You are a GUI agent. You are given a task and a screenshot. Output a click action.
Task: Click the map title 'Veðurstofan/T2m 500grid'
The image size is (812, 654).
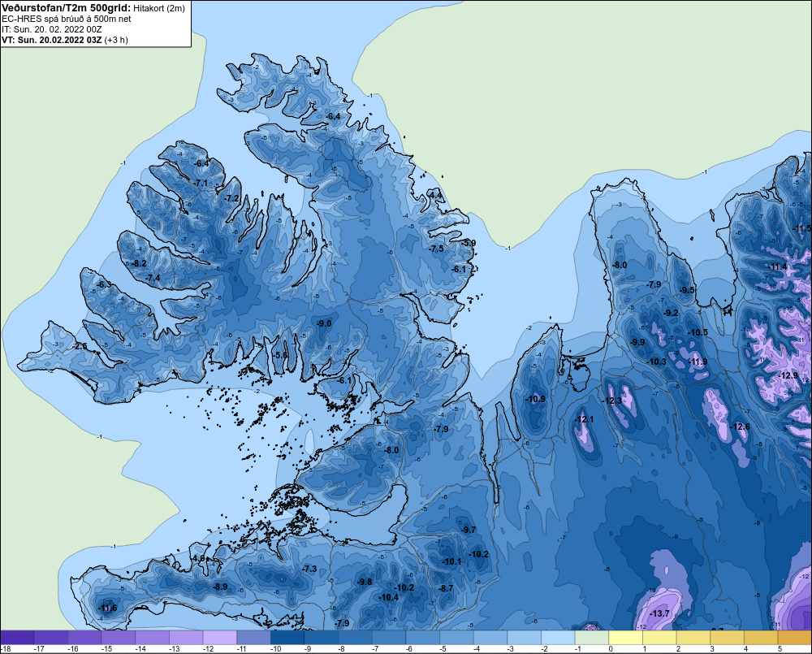pos(67,8)
